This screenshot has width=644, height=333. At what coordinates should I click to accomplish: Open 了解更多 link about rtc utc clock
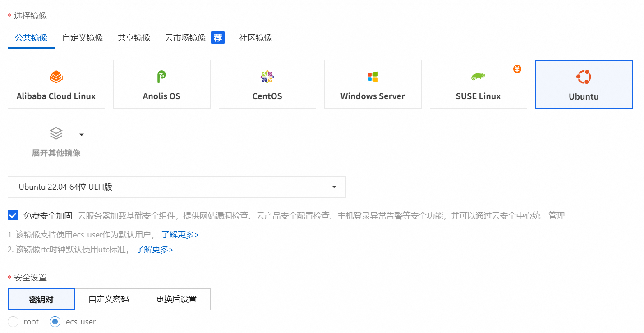coord(155,249)
